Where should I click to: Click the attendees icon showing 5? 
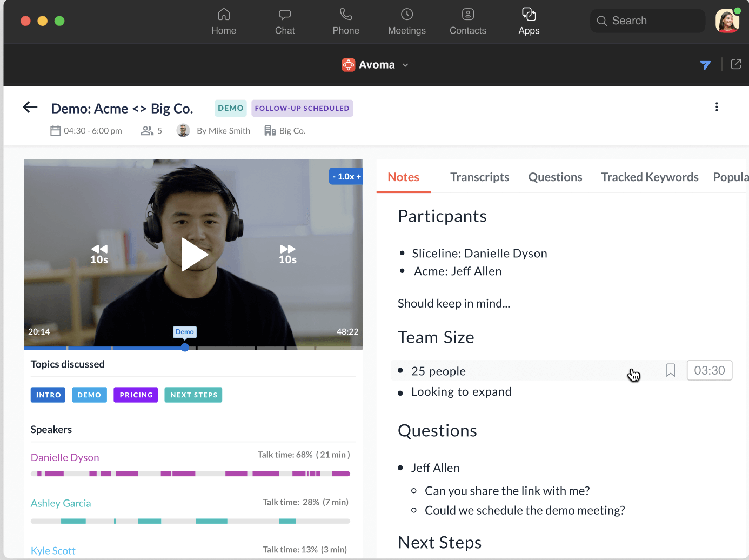click(x=147, y=131)
